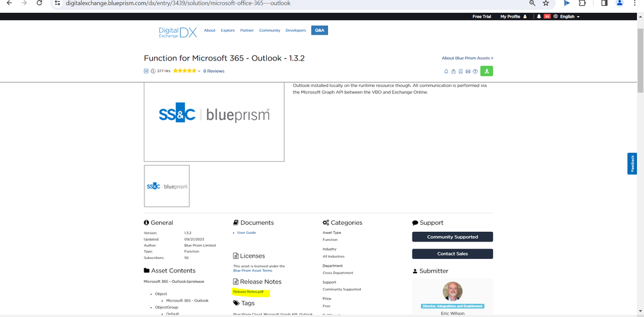Click the Contact Sales button
The image size is (644, 317).
(x=453, y=254)
